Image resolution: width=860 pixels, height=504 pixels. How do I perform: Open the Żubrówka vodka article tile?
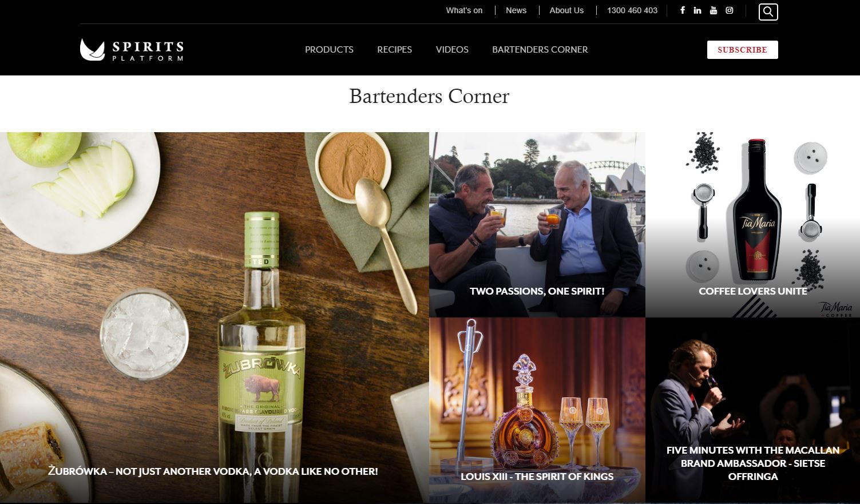[214, 318]
